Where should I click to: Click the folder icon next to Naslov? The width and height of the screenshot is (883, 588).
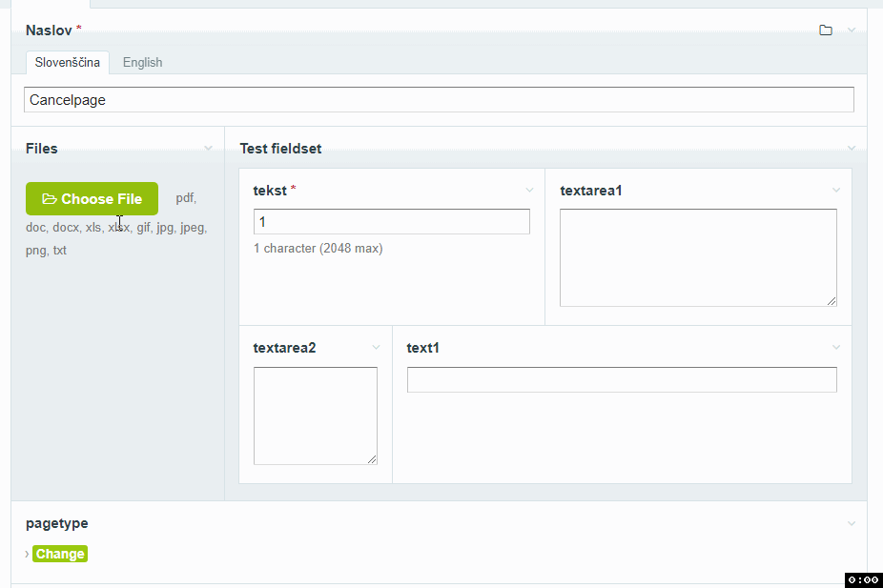coord(826,30)
